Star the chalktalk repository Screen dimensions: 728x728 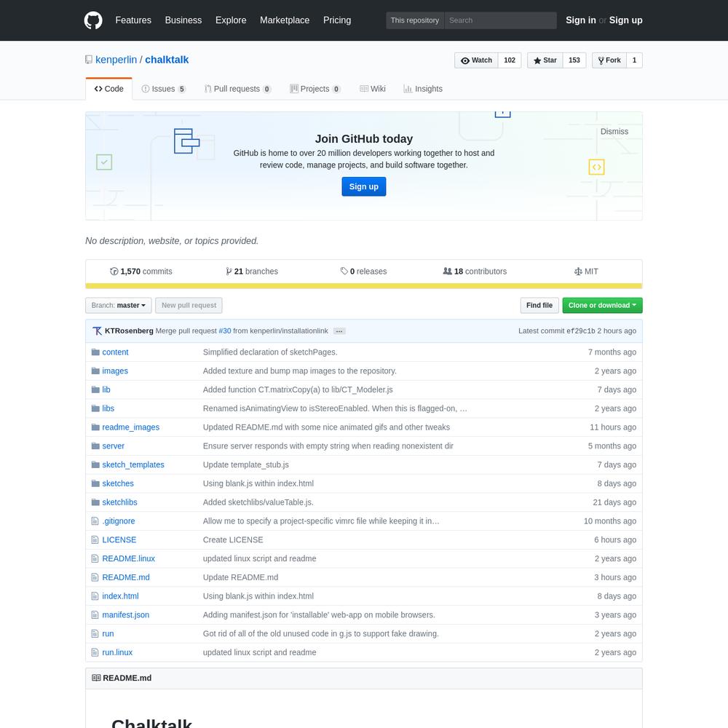click(x=545, y=60)
